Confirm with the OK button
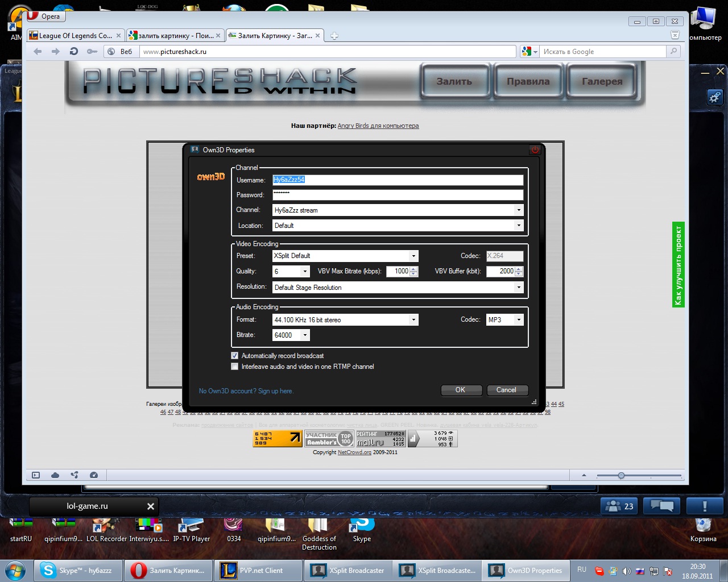The image size is (728, 582). point(461,390)
